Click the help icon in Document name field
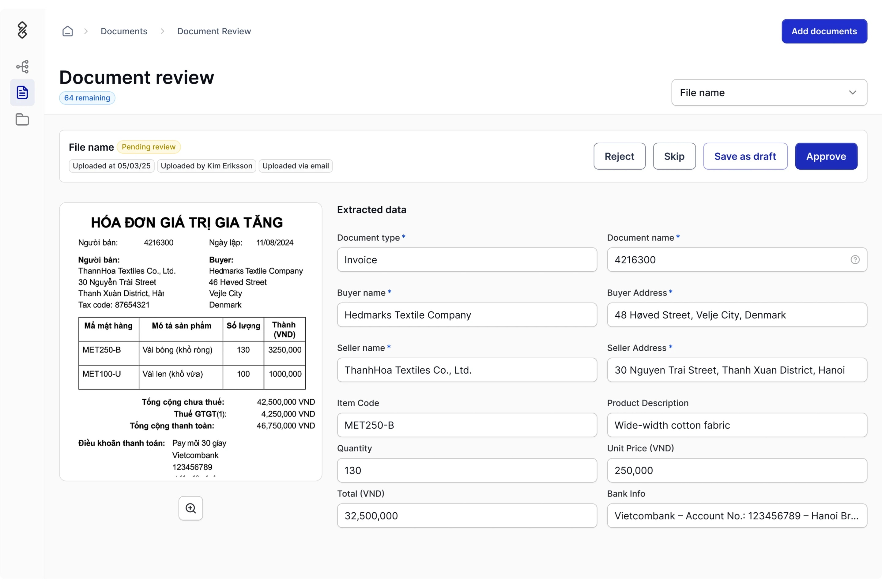Screen dimensions: 882x588 point(855,259)
